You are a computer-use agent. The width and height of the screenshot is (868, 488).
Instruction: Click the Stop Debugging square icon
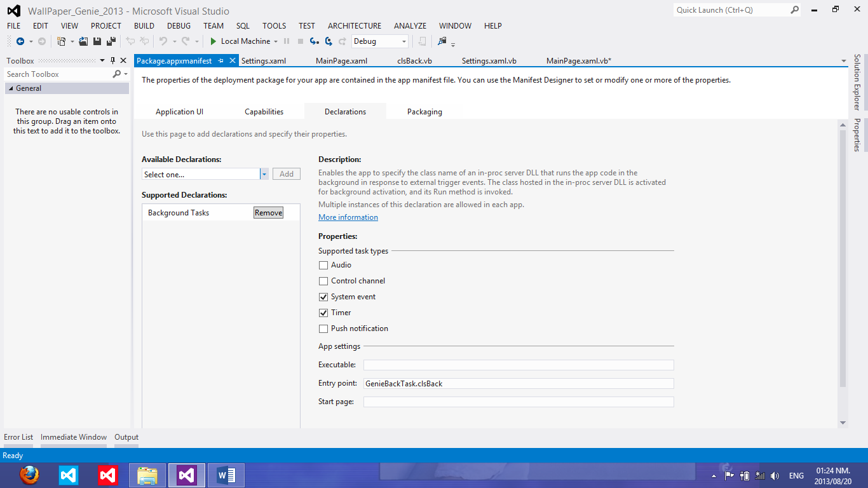coord(301,41)
